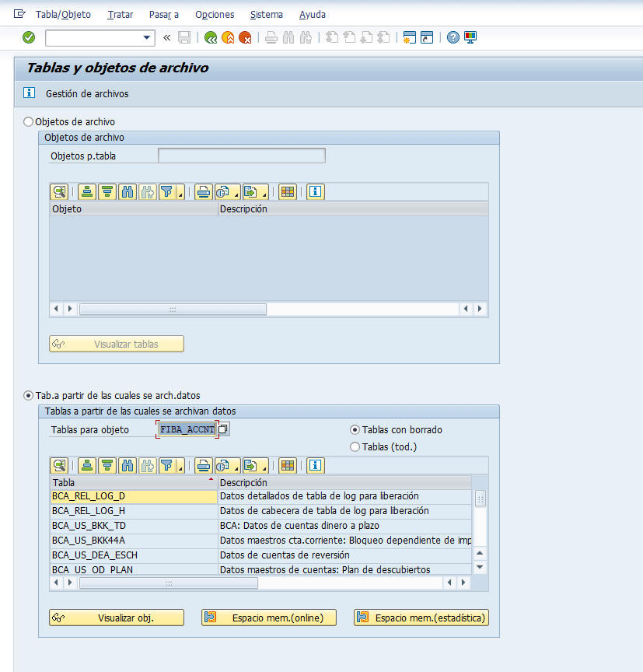Screen dimensions: 643x672
Task: Click the Customize Local Layout monitor icon
Action: pos(470,37)
